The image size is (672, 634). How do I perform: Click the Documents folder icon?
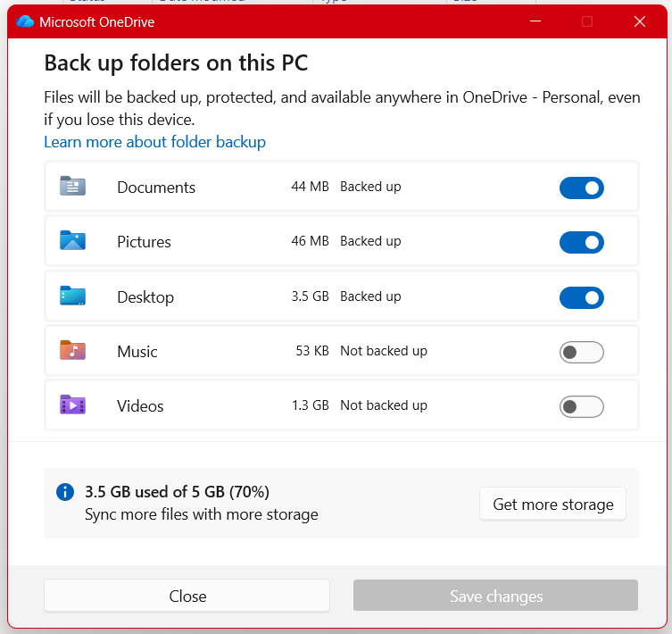pos(72,186)
